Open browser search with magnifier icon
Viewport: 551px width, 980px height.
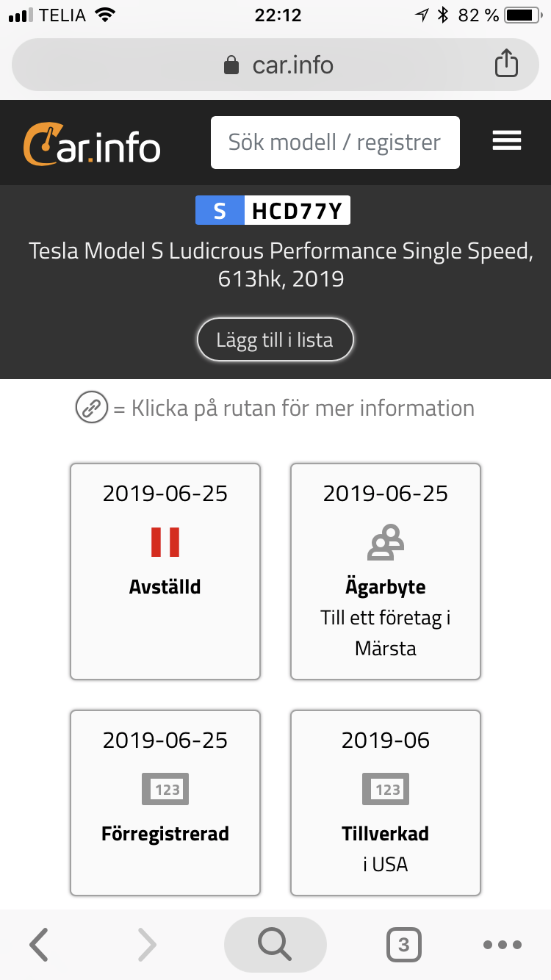(x=275, y=945)
